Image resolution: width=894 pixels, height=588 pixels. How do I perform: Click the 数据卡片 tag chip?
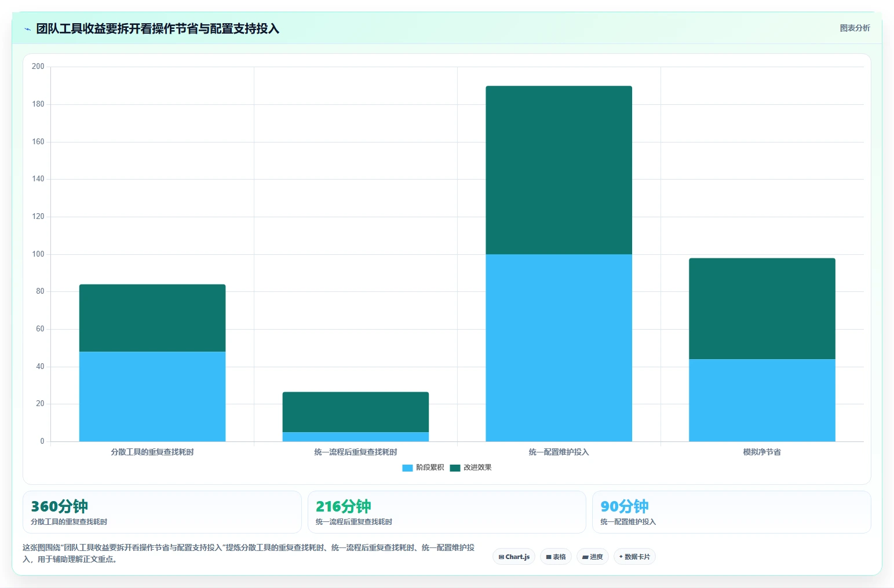634,557
